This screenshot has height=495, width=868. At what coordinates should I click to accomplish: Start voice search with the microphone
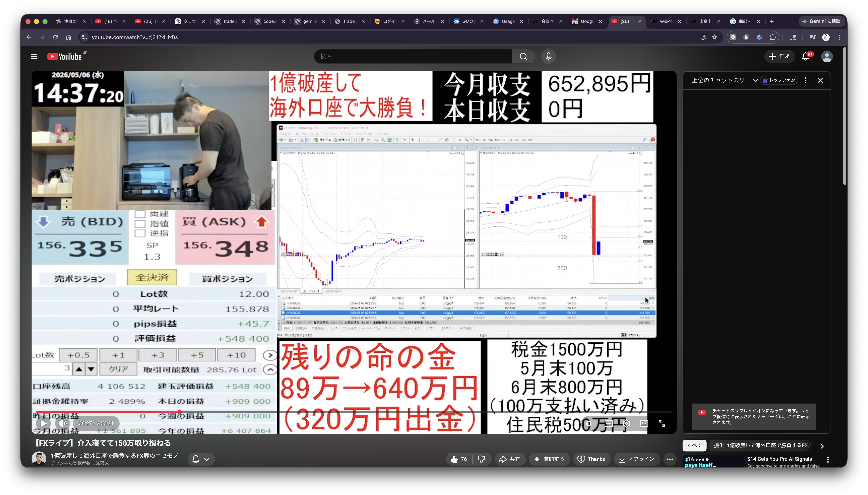[548, 56]
